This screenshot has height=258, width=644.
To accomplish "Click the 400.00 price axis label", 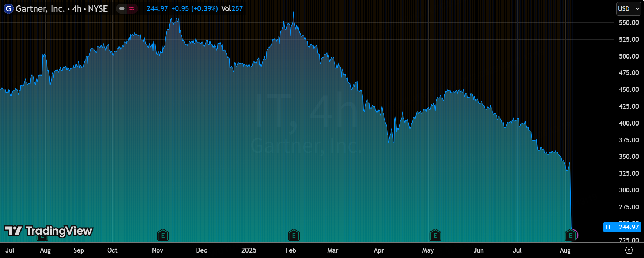I will [x=629, y=123].
